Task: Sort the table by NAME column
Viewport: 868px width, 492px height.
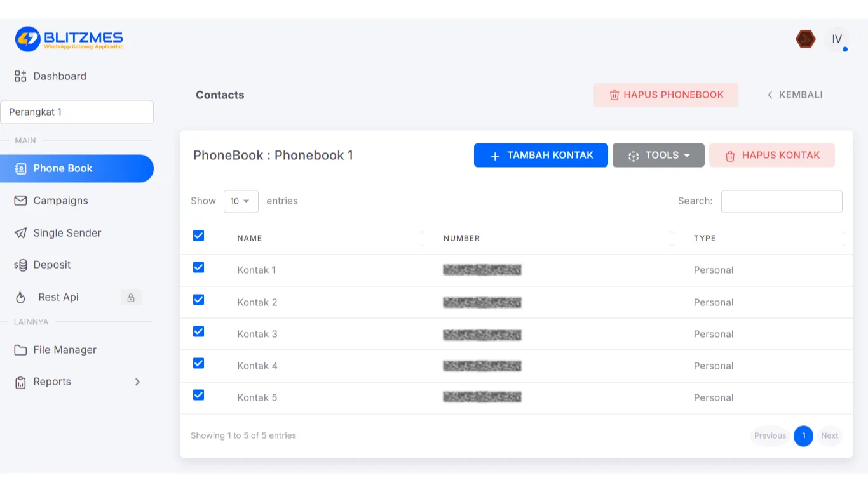Action: (x=249, y=238)
